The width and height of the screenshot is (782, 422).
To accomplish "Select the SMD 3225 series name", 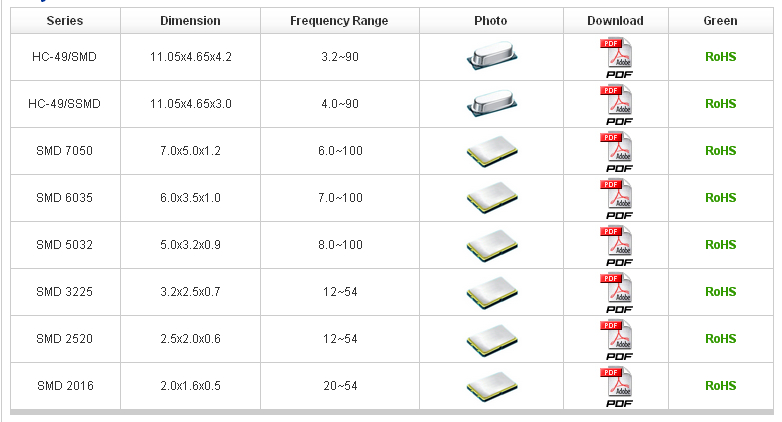I will [64, 292].
